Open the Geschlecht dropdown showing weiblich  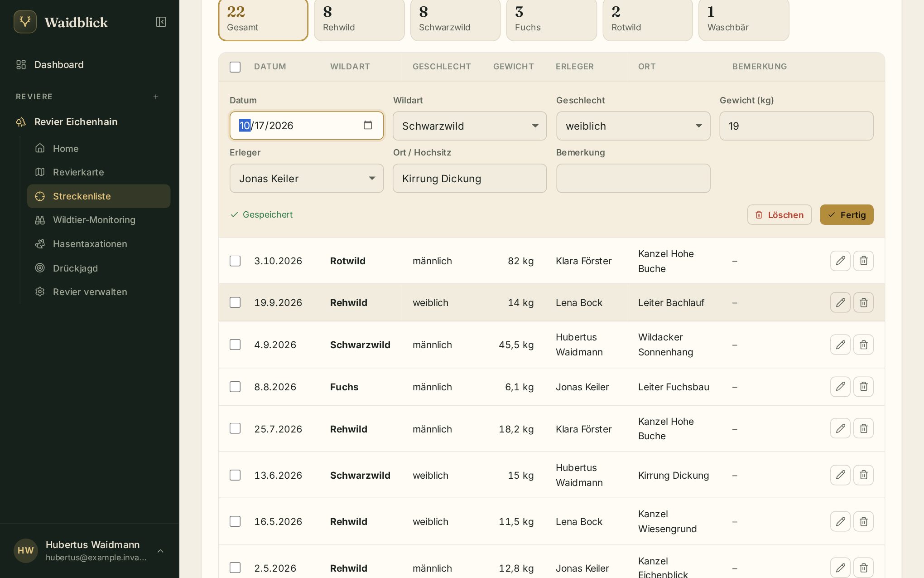pos(633,126)
